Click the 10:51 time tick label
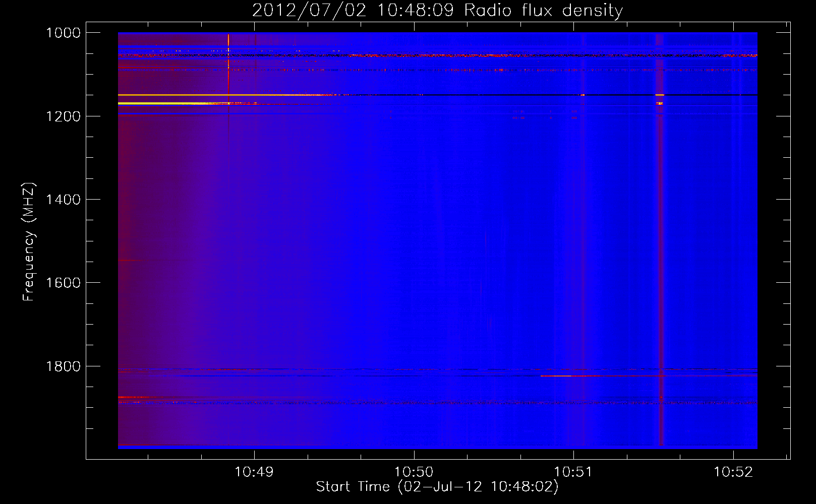 (573, 472)
